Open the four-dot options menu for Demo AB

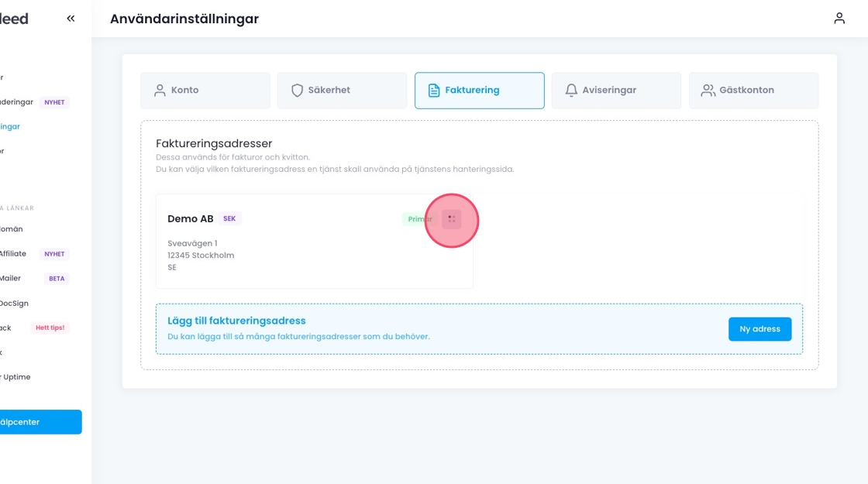(x=452, y=219)
